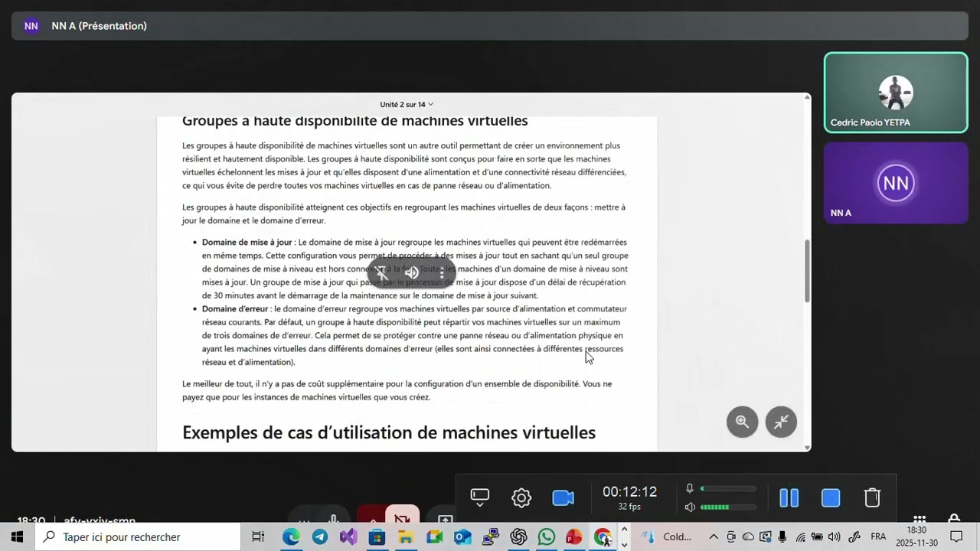Image resolution: width=980 pixels, height=551 pixels.
Task: Open Microsoft Edge from taskbar
Action: point(291,537)
